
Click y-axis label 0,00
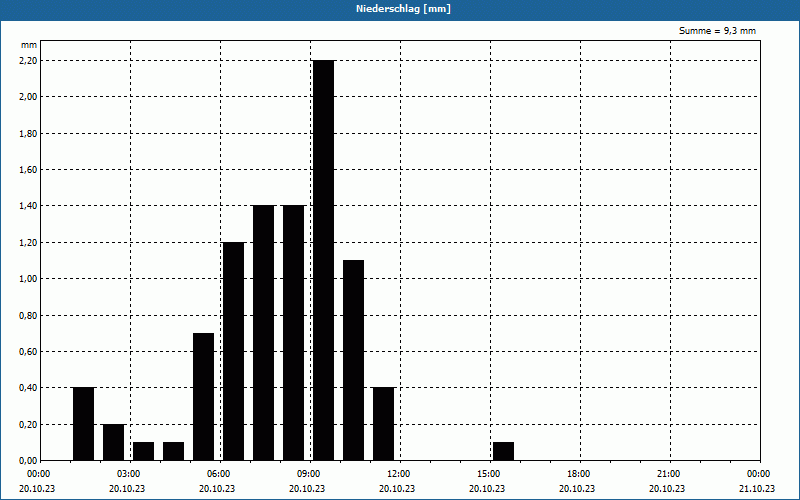[x=28, y=461]
